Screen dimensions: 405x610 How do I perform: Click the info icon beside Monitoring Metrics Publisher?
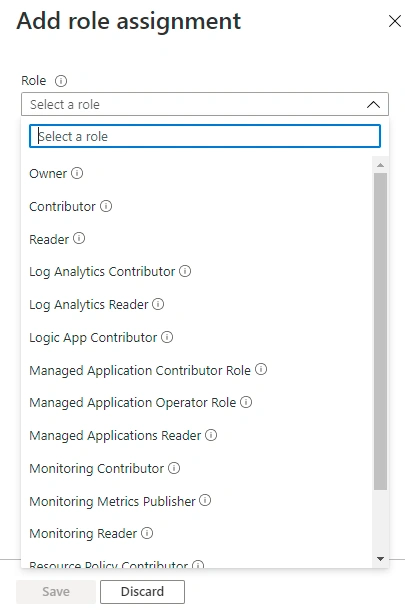point(205,500)
